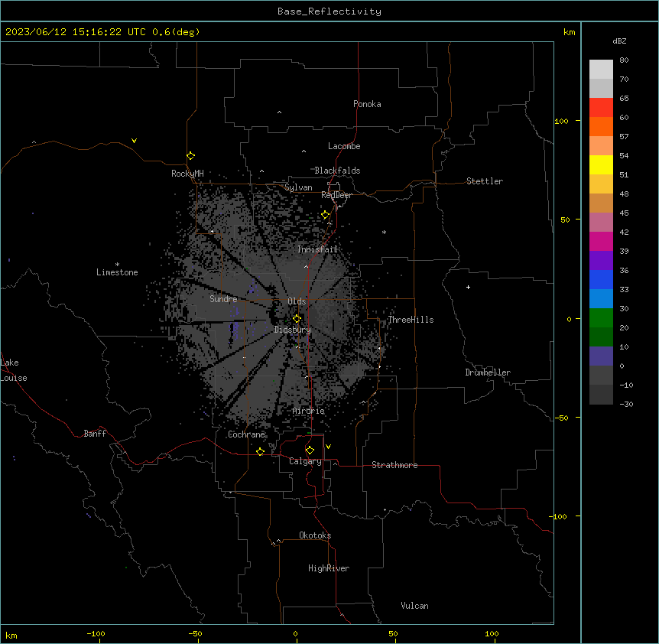Click the dBZ legend heading

619,41
